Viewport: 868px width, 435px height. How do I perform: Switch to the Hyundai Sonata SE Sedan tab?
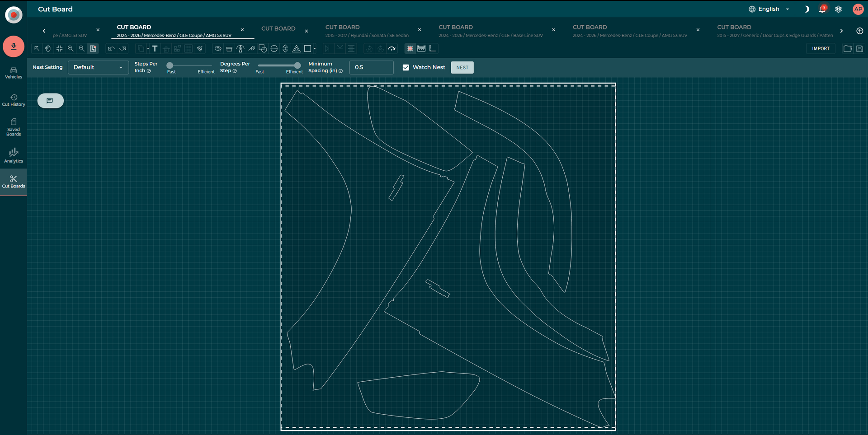(367, 31)
